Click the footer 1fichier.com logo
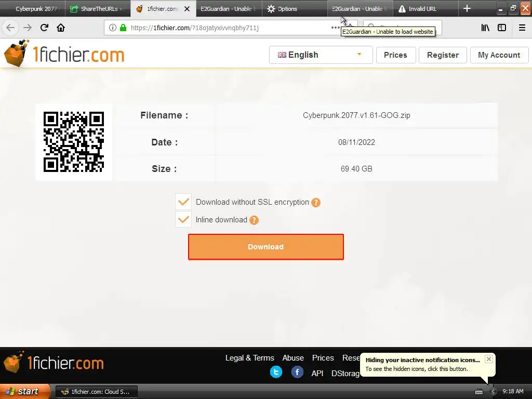 click(54, 362)
